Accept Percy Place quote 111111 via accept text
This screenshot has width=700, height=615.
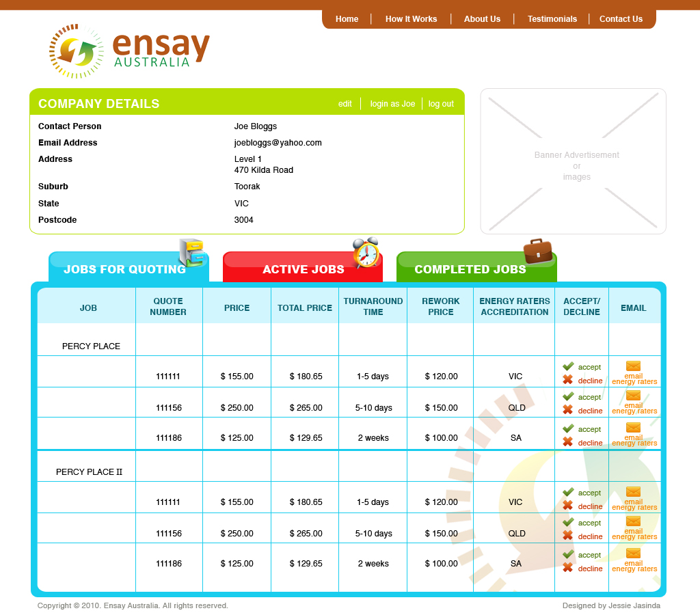[x=589, y=368]
